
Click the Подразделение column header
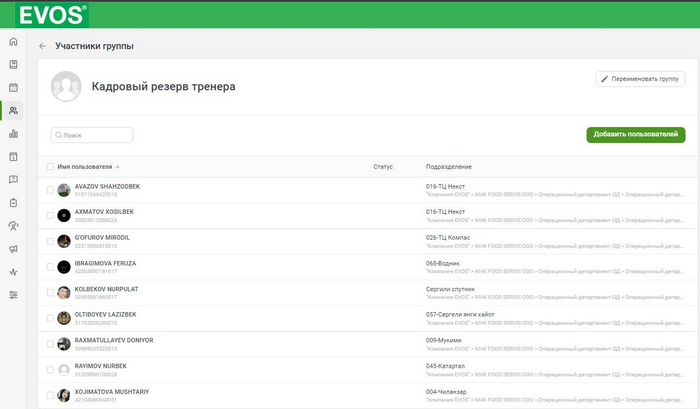pos(449,166)
